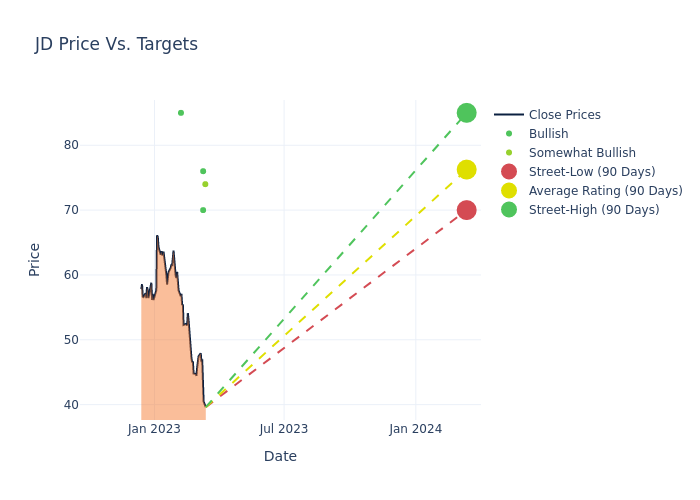The width and height of the screenshot is (700, 500).
Task: Click the Date x-axis title
Action: [x=280, y=456]
